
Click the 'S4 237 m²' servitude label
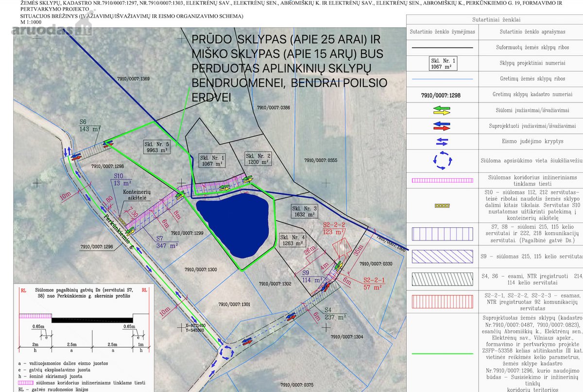click(x=334, y=313)
